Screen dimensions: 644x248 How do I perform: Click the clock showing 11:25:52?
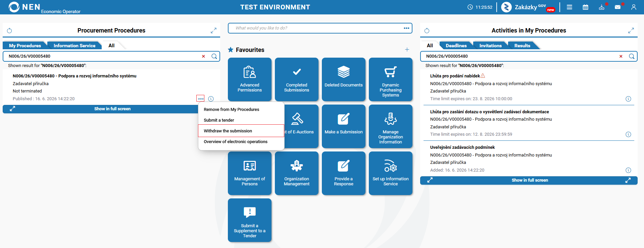pyautogui.click(x=480, y=7)
